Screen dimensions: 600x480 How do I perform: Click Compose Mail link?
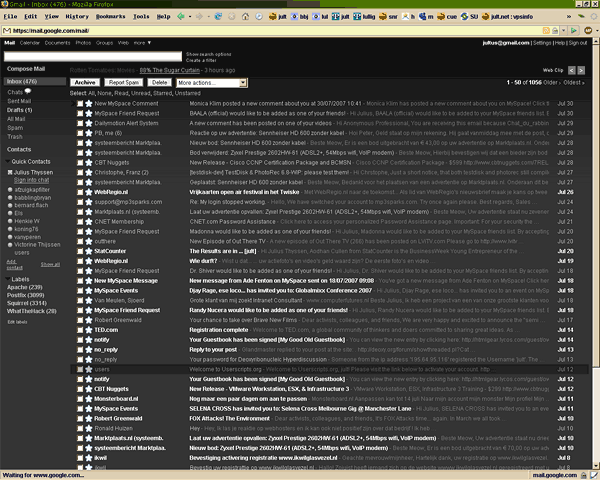26,69
